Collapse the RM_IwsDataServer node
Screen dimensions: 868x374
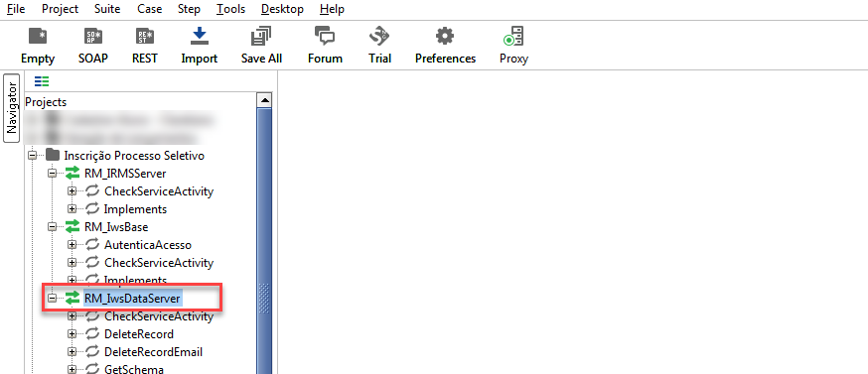[x=52, y=299]
